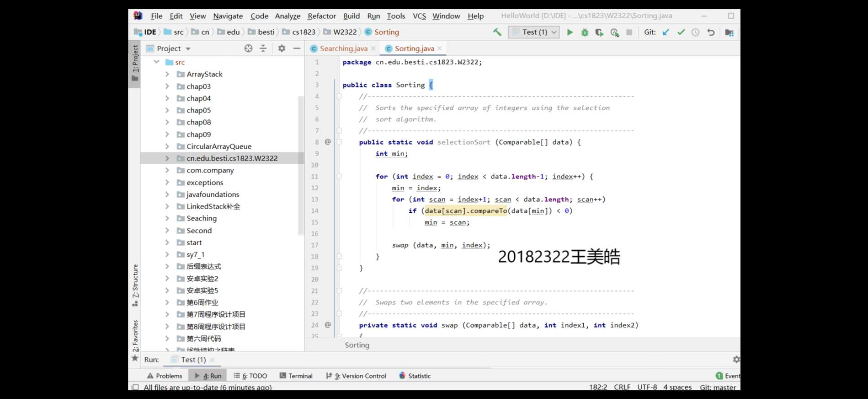This screenshot has width=868, height=399.
Task: Click the profiler run icon
Action: pos(614,32)
